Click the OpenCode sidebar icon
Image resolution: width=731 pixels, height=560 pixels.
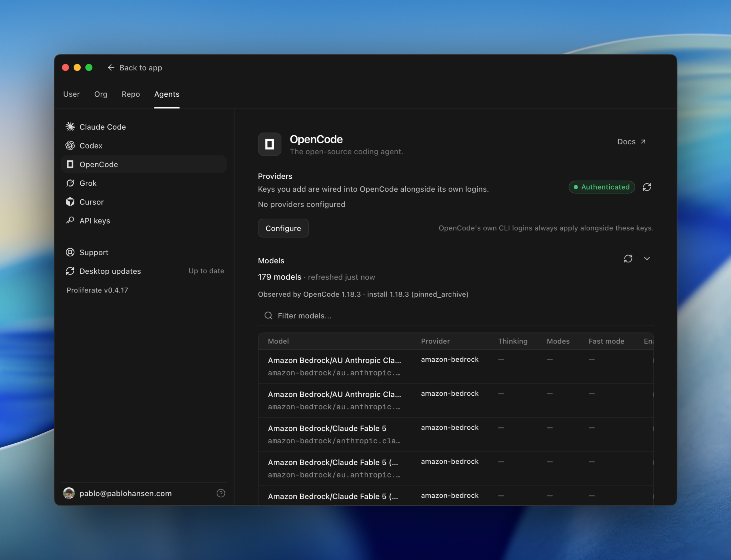pyautogui.click(x=70, y=164)
